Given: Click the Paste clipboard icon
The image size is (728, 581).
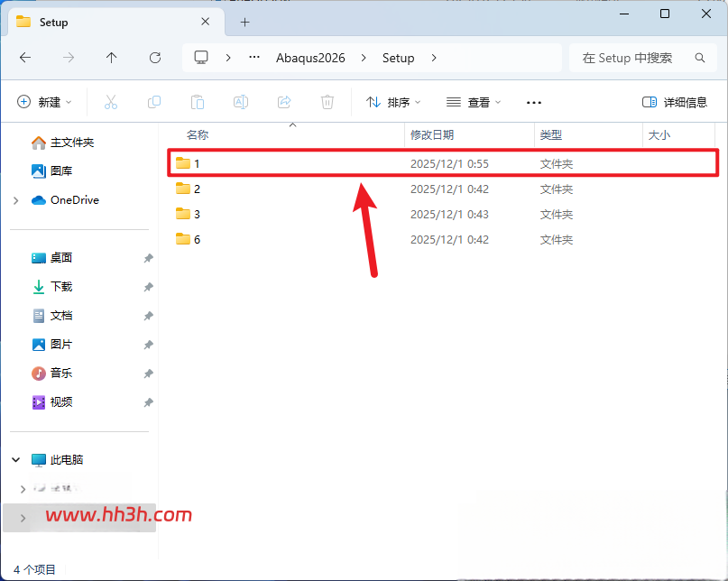Looking at the screenshot, I should [198, 102].
